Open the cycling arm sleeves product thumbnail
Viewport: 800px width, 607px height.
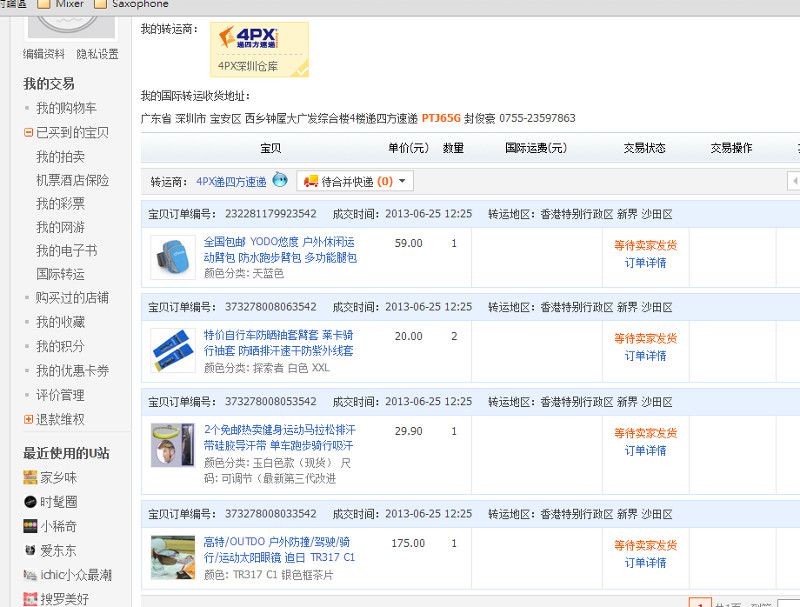click(x=172, y=350)
